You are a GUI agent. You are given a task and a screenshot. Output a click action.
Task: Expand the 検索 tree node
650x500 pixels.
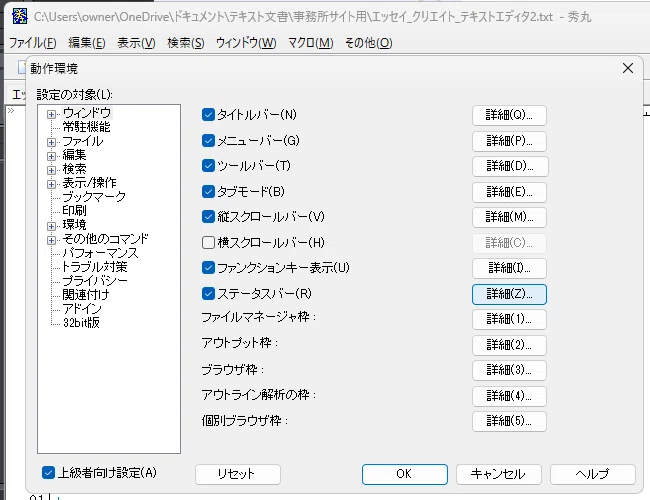point(51,170)
